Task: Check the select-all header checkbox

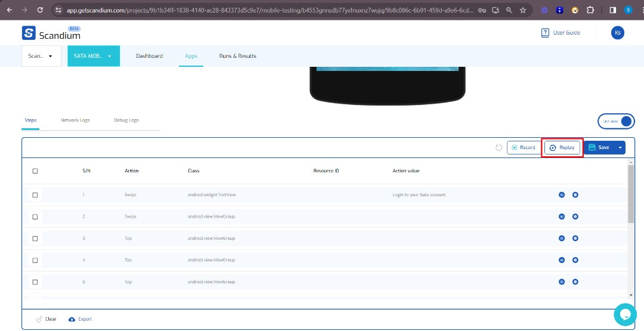Action: point(35,171)
